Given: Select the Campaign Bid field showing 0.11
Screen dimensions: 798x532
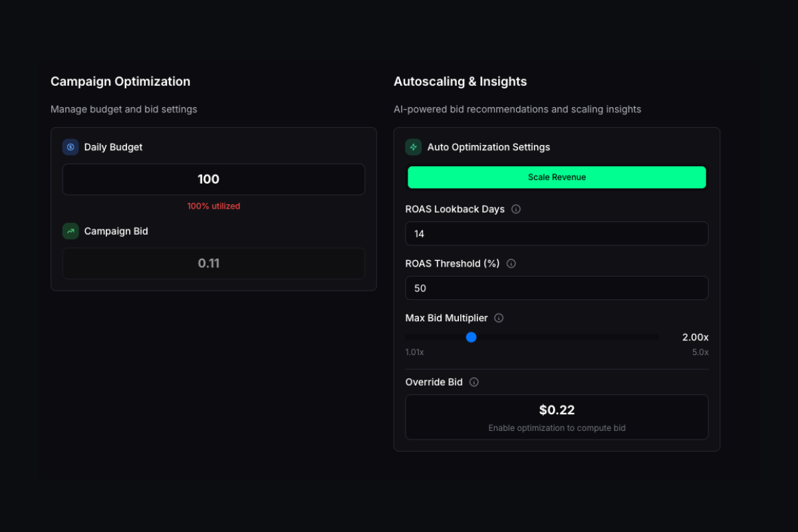Looking at the screenshot, I should pos(213,263).
